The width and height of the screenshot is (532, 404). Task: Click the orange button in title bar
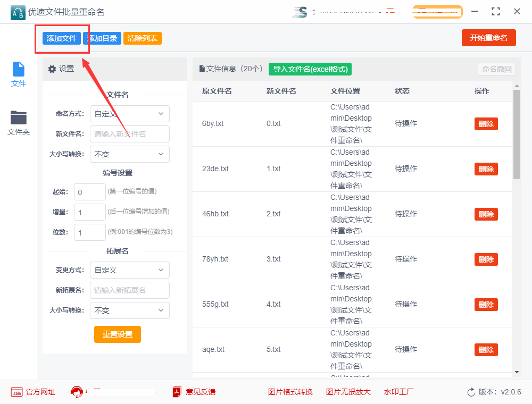(437, 12)
